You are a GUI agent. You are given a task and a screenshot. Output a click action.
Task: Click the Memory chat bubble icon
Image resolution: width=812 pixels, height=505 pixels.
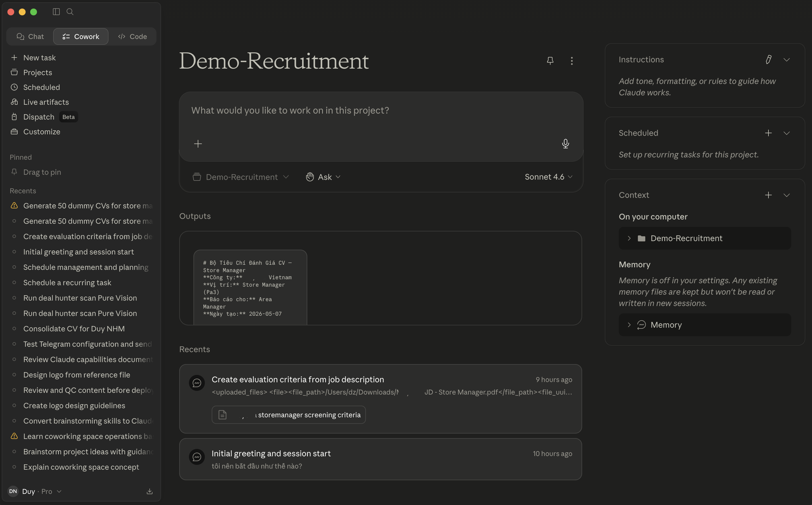[641, 325]
